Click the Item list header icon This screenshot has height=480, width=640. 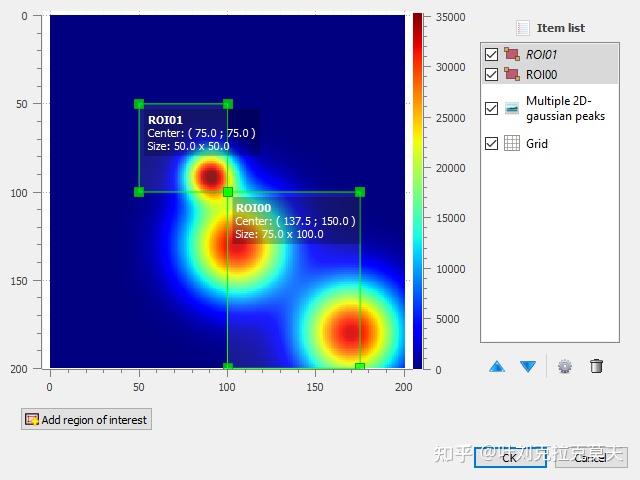tap(522, 28)
